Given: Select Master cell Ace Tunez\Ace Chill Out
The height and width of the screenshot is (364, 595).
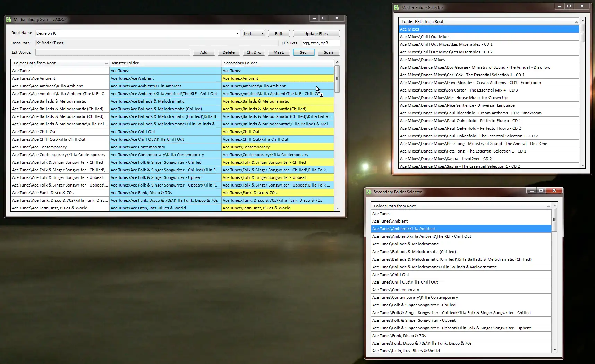Looking at the screenshot, I should tap(165, 132).
